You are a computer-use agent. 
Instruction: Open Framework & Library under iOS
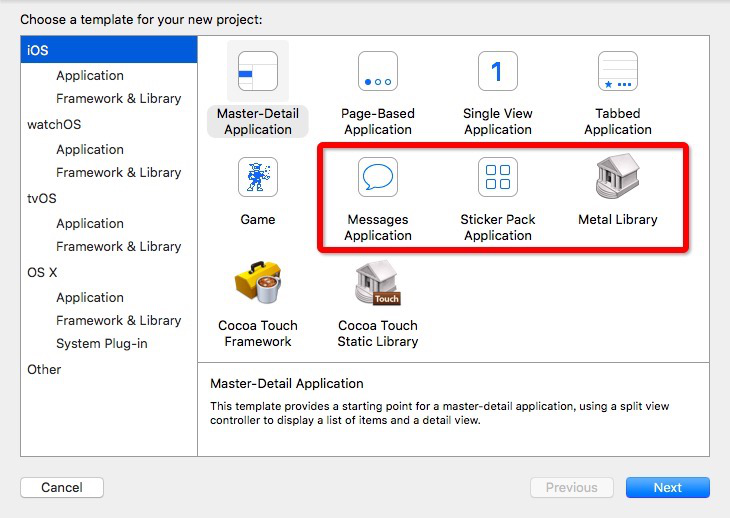pyautogui.click(x=118, y=98)
